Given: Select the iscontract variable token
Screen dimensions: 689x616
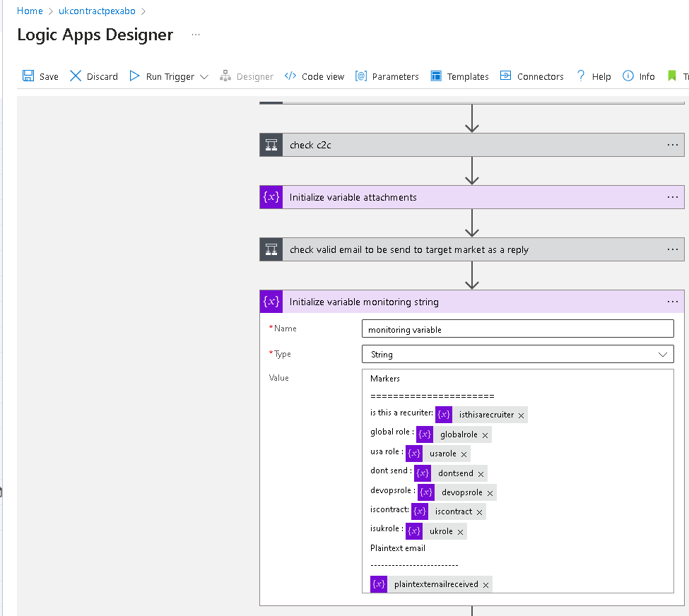Looking at the screenshot, I should coord(449,511).
